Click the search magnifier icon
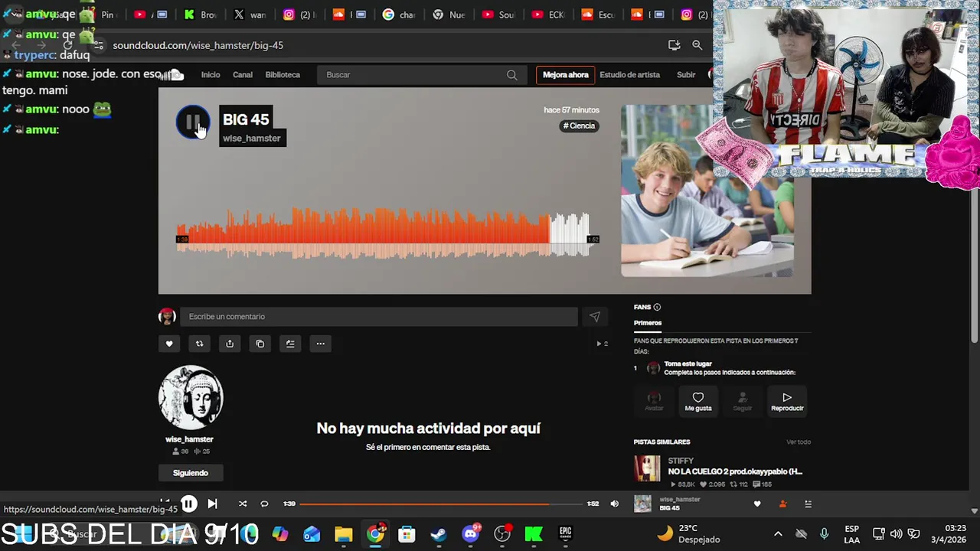Screen dimensions: 980x551 point(512,75)
